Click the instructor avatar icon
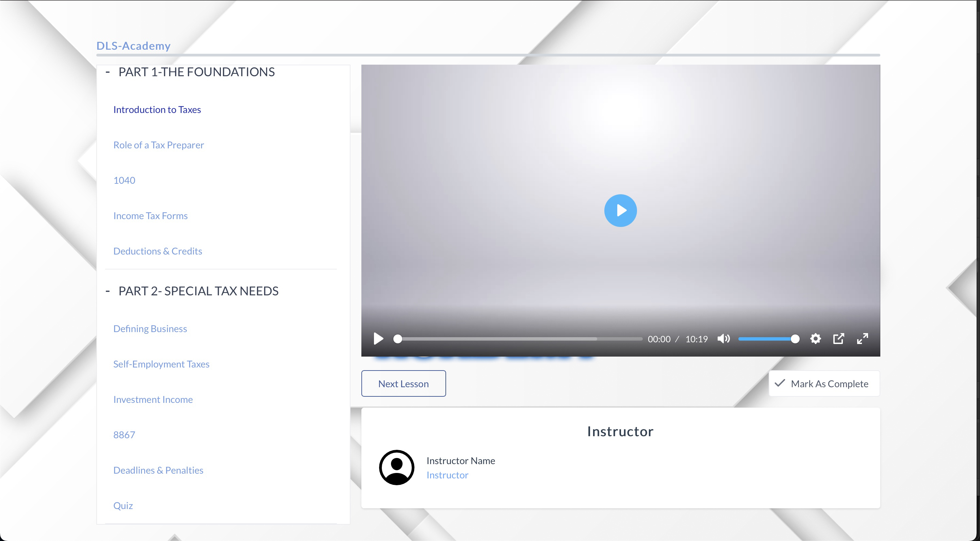This screenshot has width=980, height=541. click(x=396, y=467)
